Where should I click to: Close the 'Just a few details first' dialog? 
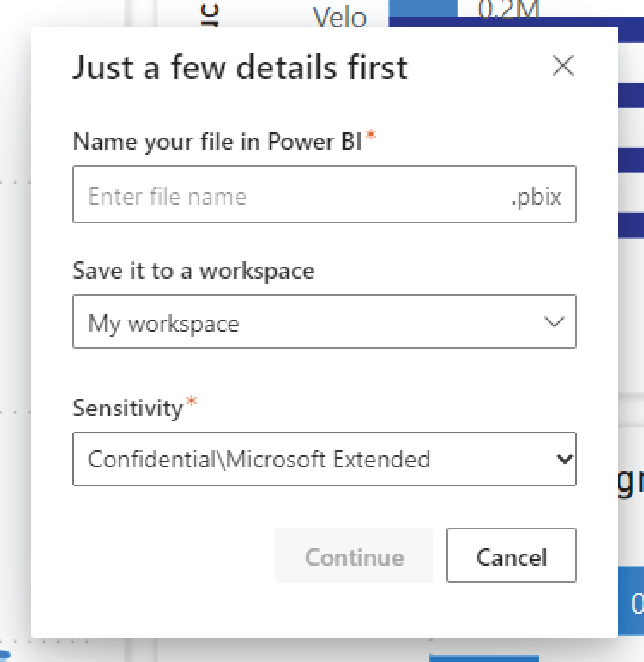[x=563, y=65]
